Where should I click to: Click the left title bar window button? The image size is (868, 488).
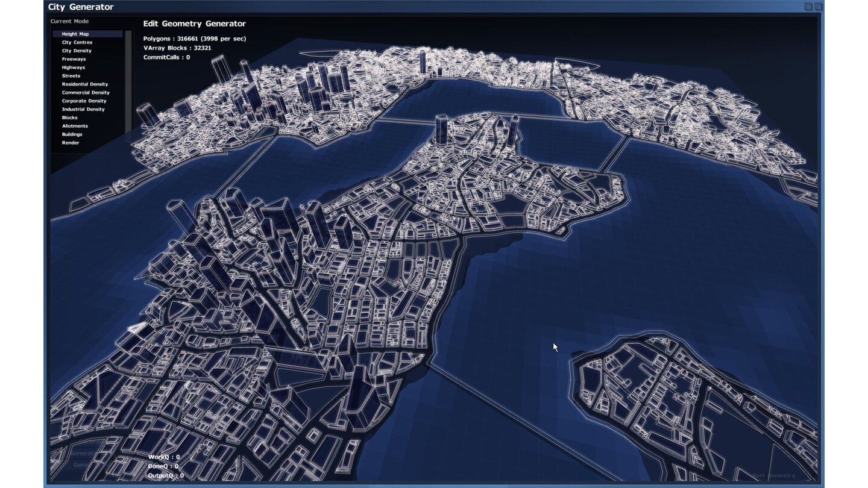pyautogui.click(x=808, y=7)
